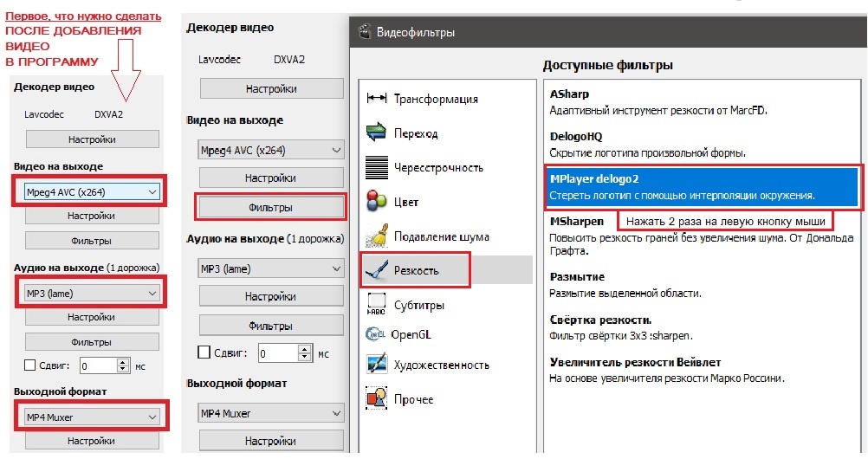Expand MP4 Muxer dropdown in larger middle panel
Image resolution: width=868 pixels, height=459 pixels.
(271, 413)
